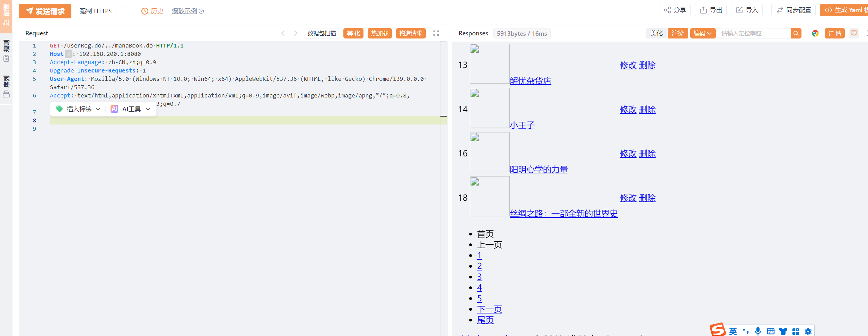Expand Request panel to fullscreen
Screen dimensions: 868x336
click(x=436, y=33)
